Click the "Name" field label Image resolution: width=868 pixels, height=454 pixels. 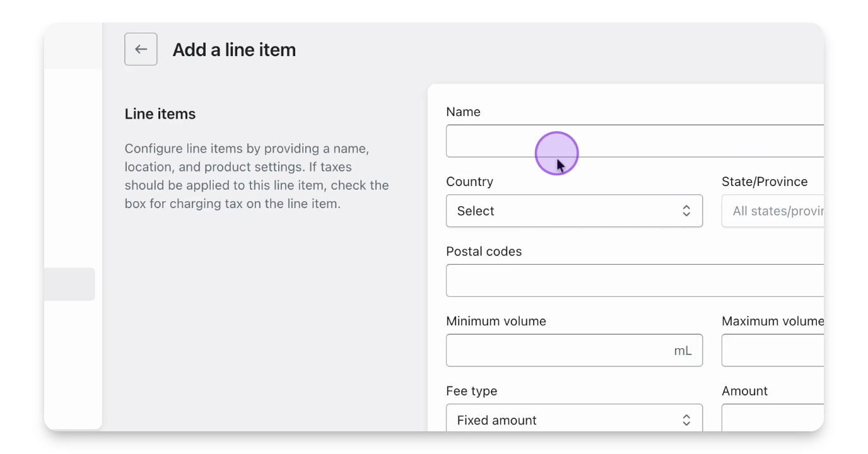pos(463,112)
